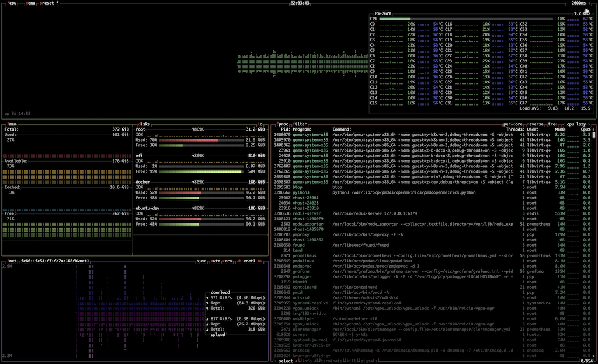This screenshot has height=364, width=598.
Task: Toggle net graph sync scaling
Action: tap(201, 261)
